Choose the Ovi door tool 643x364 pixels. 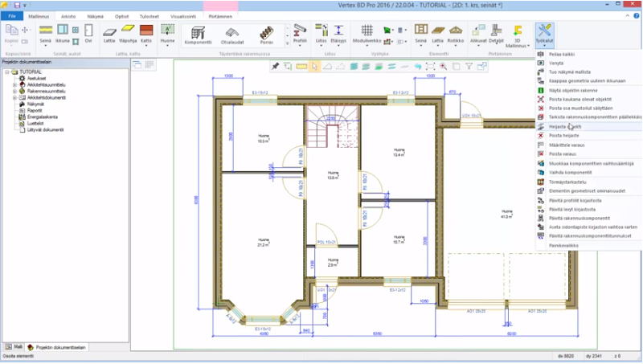(88, 33)
